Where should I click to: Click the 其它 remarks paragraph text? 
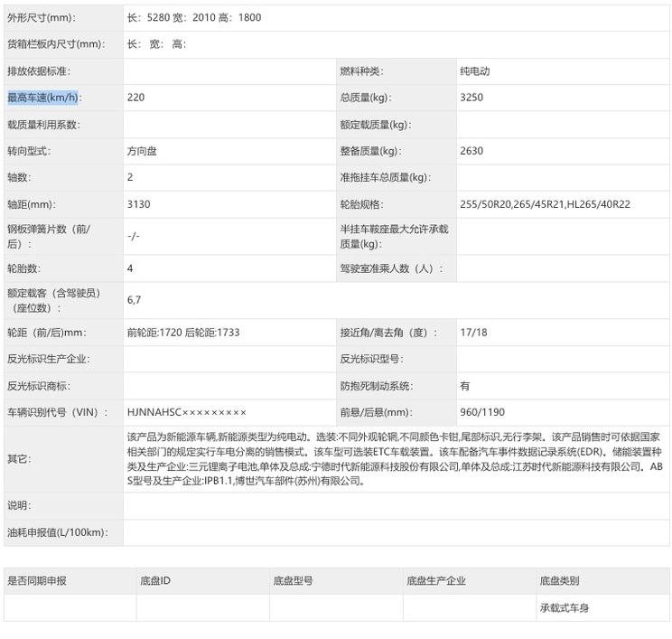coord(395,459)
